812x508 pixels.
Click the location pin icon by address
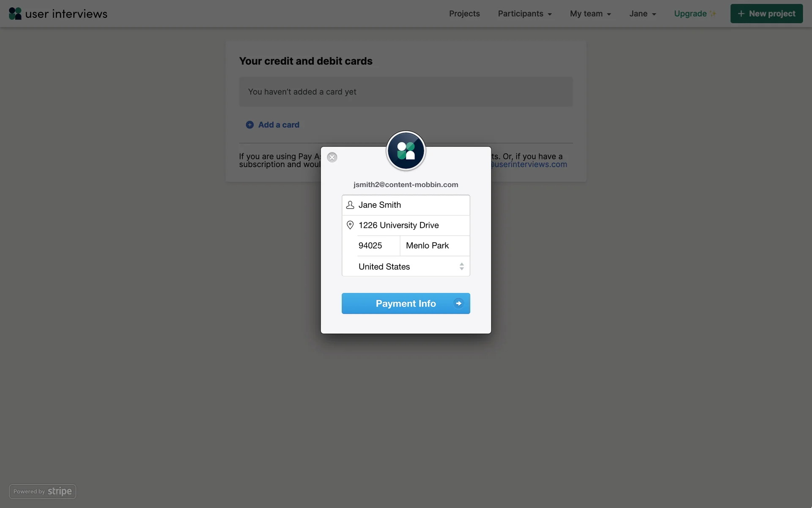[350, 225]
